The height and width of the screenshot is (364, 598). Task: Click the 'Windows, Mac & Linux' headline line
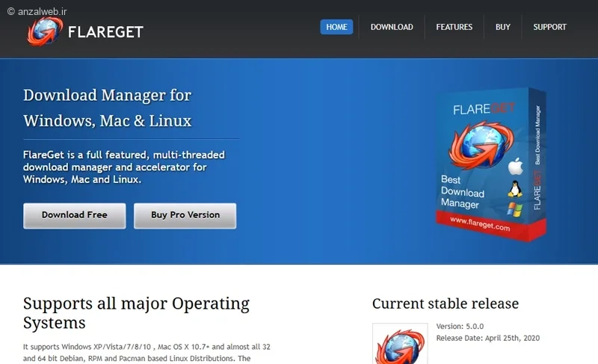tap(107, 121)
